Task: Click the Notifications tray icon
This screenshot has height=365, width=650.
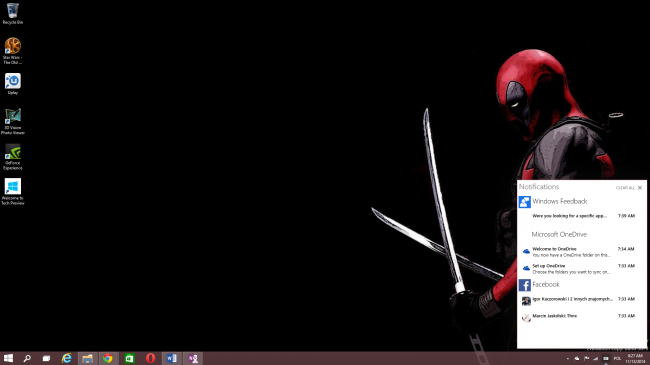Action: coord(606,358)
